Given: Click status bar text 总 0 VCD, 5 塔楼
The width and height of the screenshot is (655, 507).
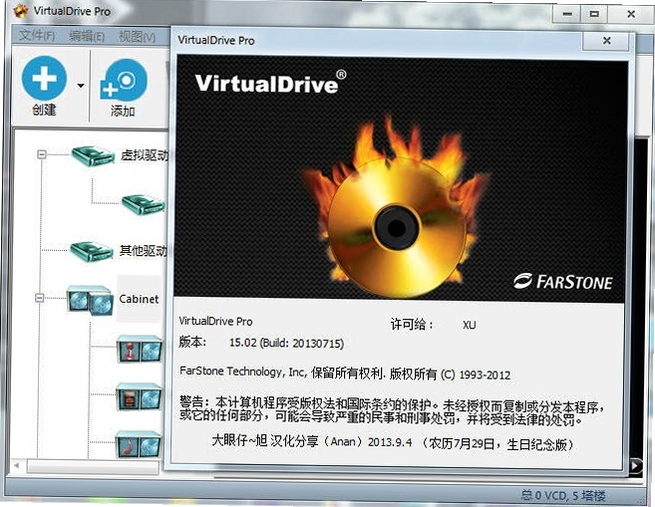Looking at the screenshot, I should point(563,496).
